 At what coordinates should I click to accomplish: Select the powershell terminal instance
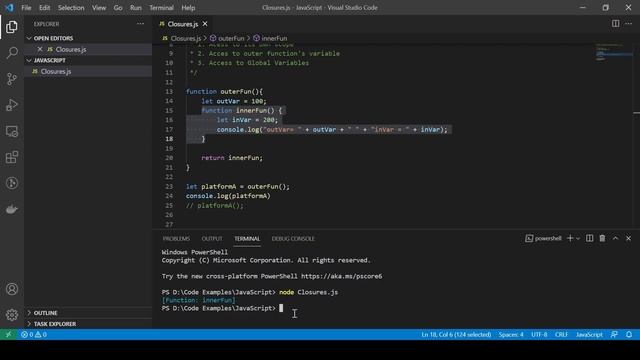tap(543, 238)
